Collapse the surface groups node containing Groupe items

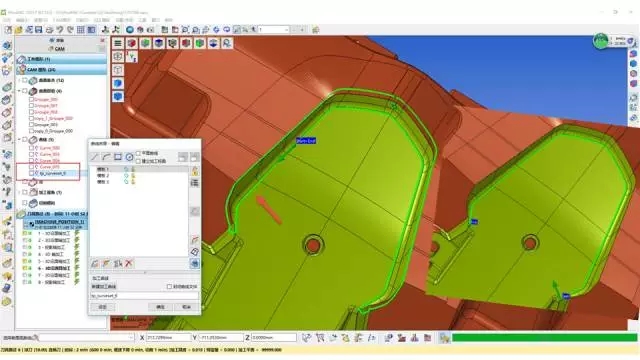pos(19,91)
